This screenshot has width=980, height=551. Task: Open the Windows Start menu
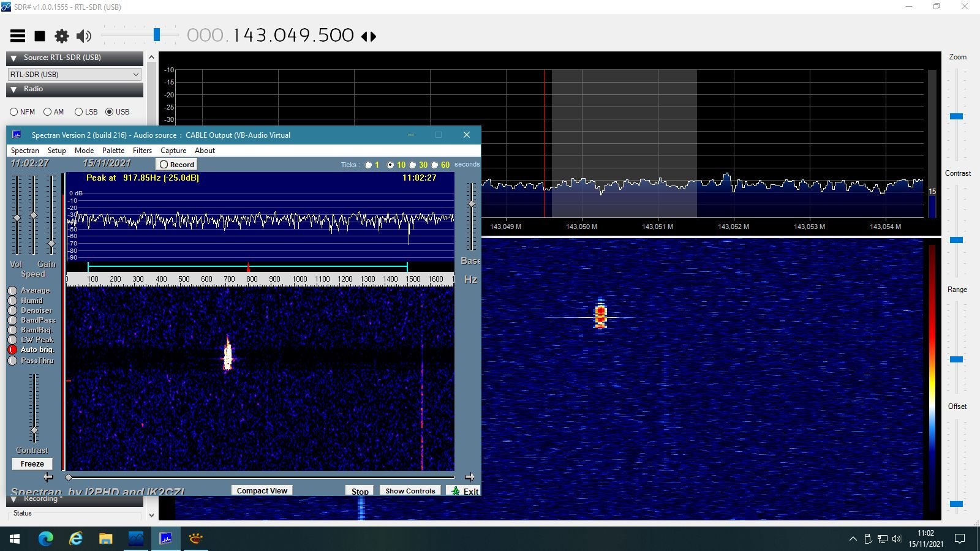coord(15,539)
